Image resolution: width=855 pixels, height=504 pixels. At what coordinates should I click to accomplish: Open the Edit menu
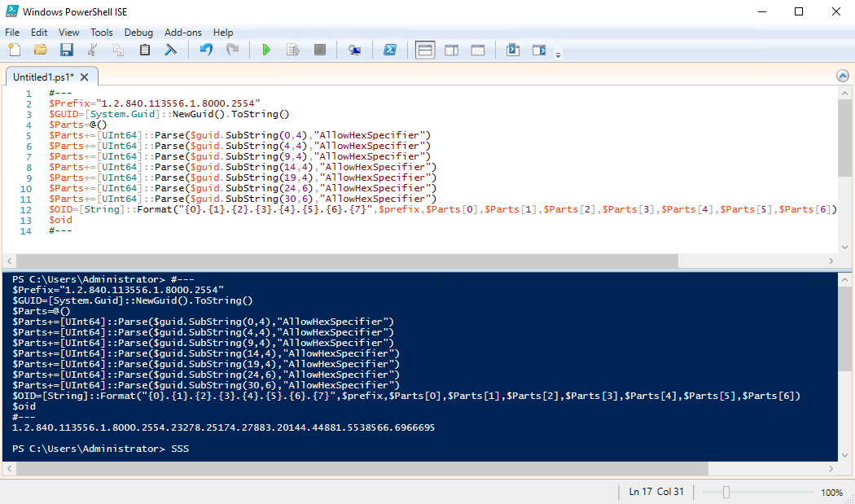click(x=39, y=33)
